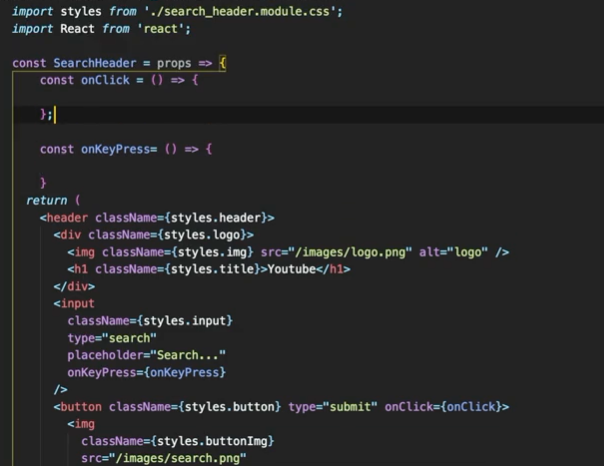Click the alt="logo" attribute

[x=453, y=253]
